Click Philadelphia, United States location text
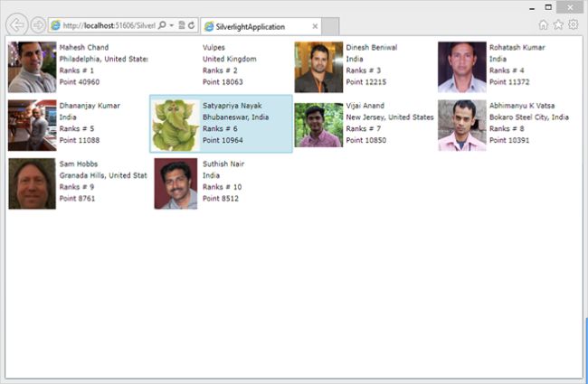The height and width of the screenshot is (384, 588). pos(103,59)
